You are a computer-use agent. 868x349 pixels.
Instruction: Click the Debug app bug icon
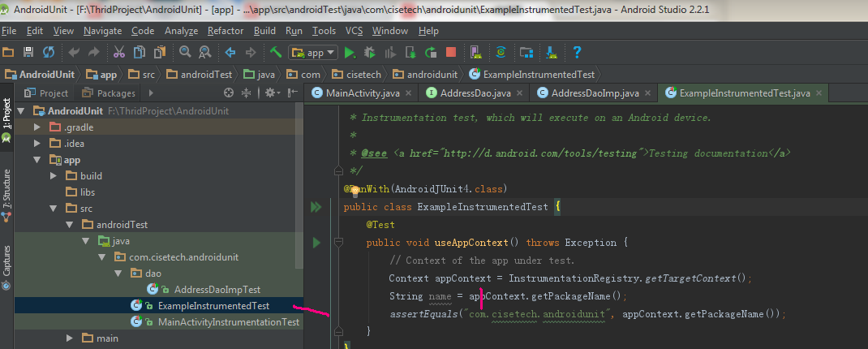369,53
